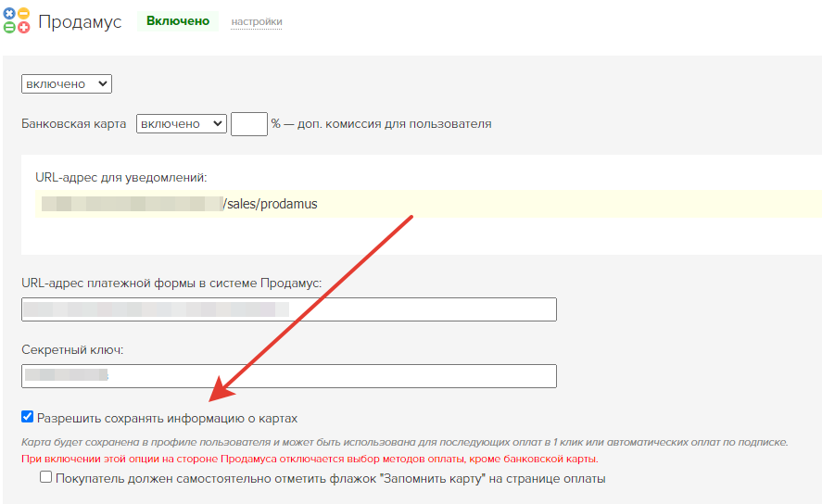Check the Запомнить карту buyer option checkbox

pos(46,477)
